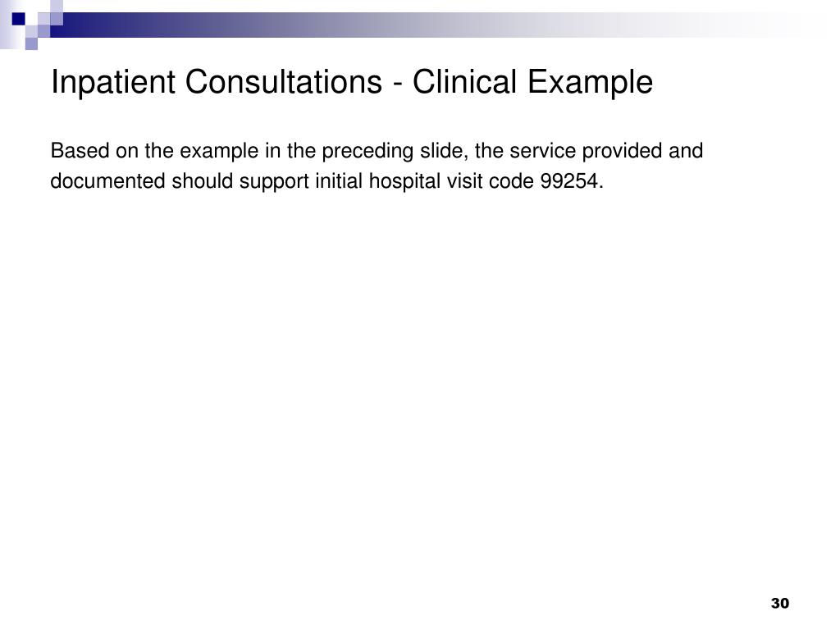Click the word 'Consultations' in the title
This screenshot has width=840, height=630.
click(x=284, y=82)
